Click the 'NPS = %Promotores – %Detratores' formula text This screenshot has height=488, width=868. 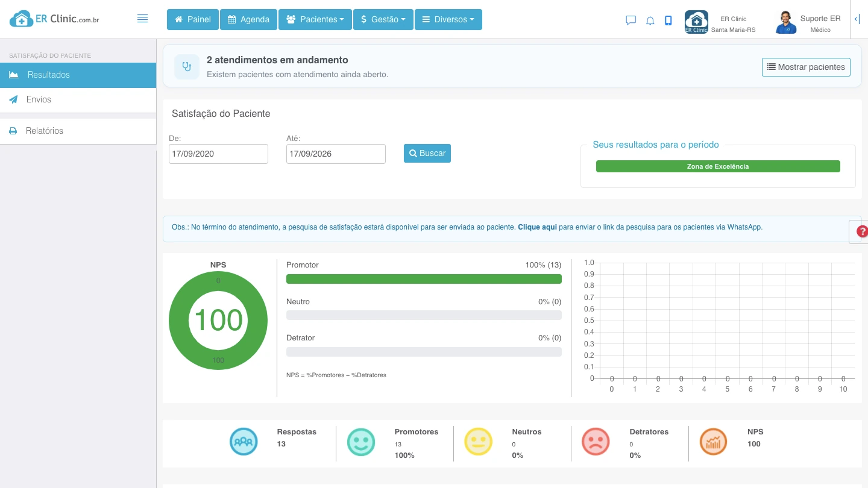tap(336, 375)
